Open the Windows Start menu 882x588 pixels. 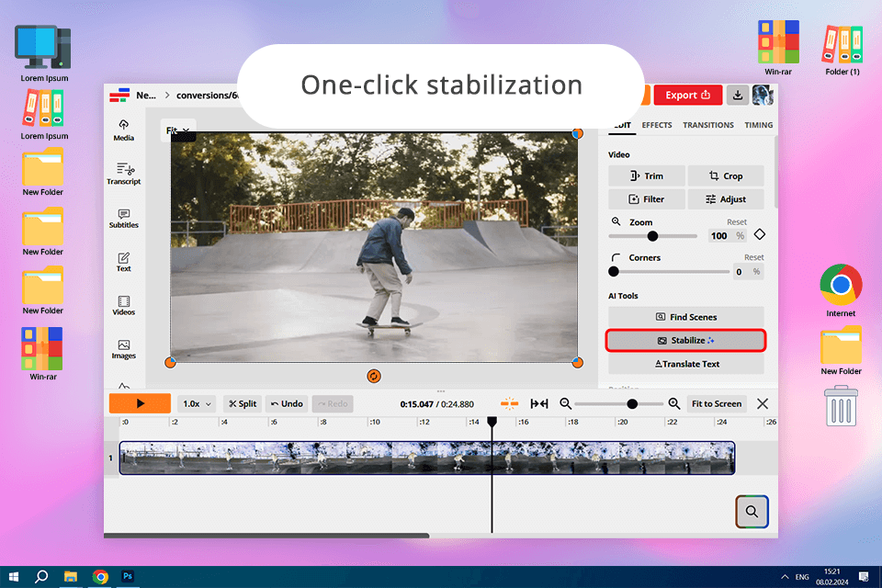[14, 577]
